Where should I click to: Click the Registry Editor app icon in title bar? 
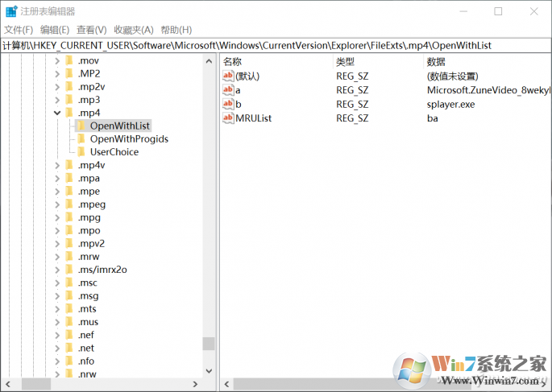click(10, 11)
